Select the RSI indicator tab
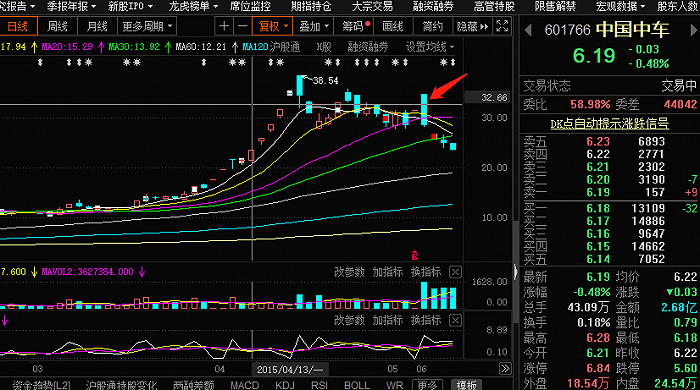This screenshot has height=390, width=700. pos(319,384)
